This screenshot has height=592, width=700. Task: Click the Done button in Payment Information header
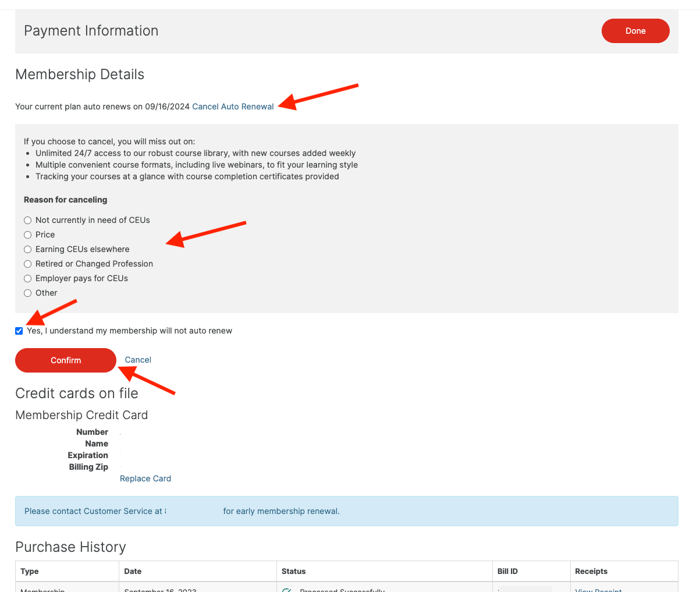635,30
